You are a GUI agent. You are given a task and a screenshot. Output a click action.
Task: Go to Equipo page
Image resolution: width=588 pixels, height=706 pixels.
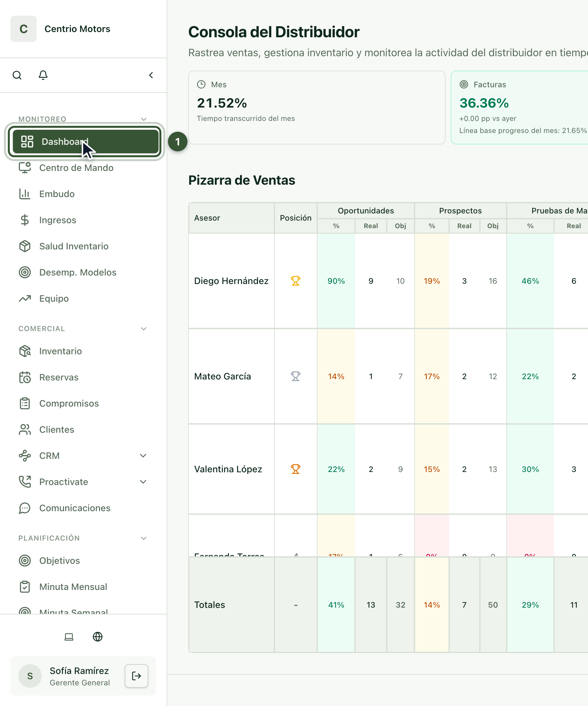pos(83,298)
